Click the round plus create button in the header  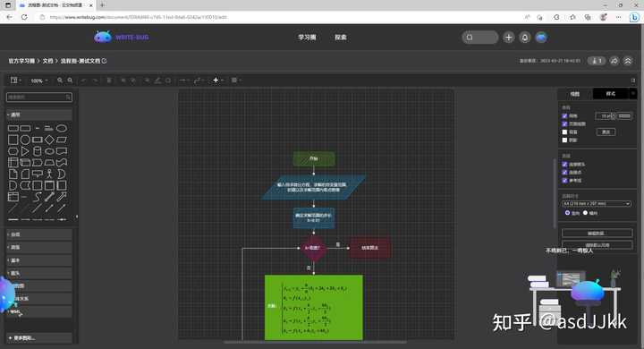click(x=508, y=38)
